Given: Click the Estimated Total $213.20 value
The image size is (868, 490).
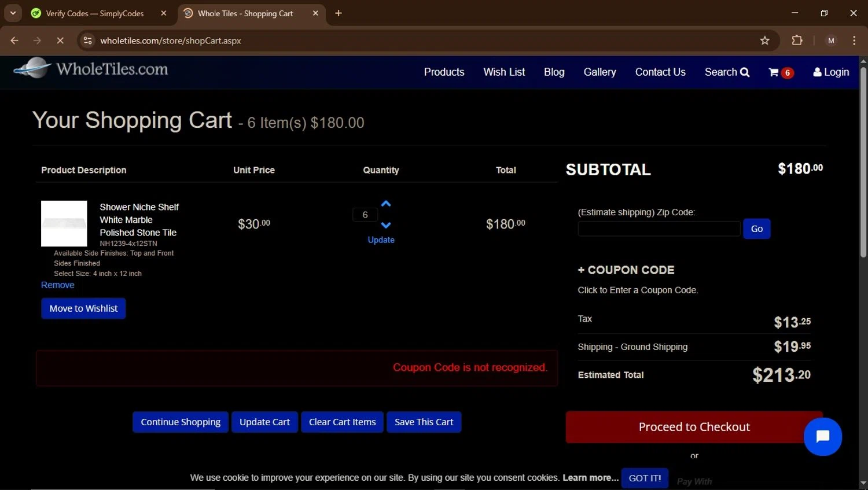Looking at the screenshot, I should [x=781, y=375].
